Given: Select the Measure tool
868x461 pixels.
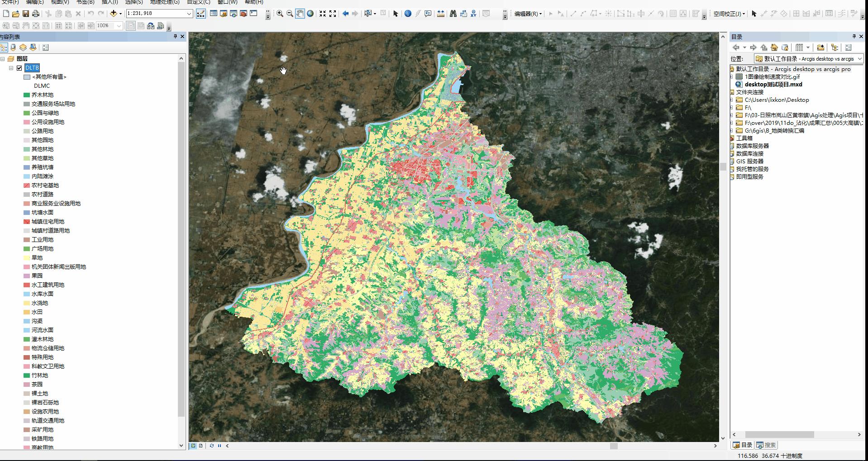Looking at the screenshot, I should 440,14.
